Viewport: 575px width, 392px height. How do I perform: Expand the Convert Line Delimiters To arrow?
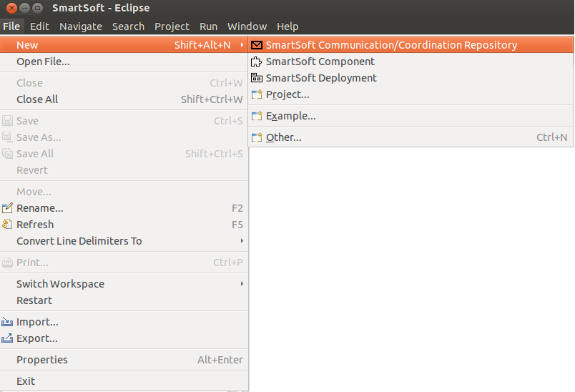242,240
